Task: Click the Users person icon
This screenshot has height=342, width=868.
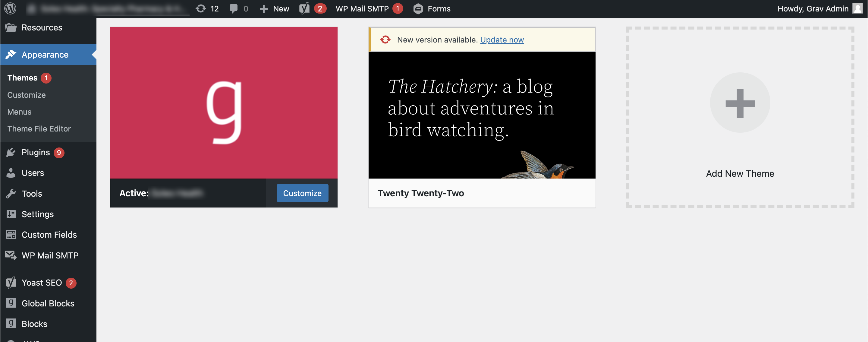Action: [x=11, y=173]
